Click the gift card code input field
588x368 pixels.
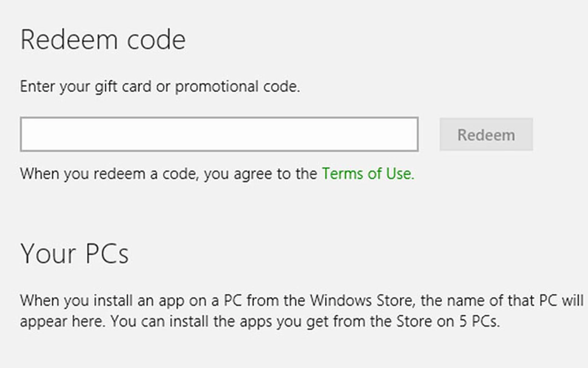pyautogui.click(x=219, y=134)
